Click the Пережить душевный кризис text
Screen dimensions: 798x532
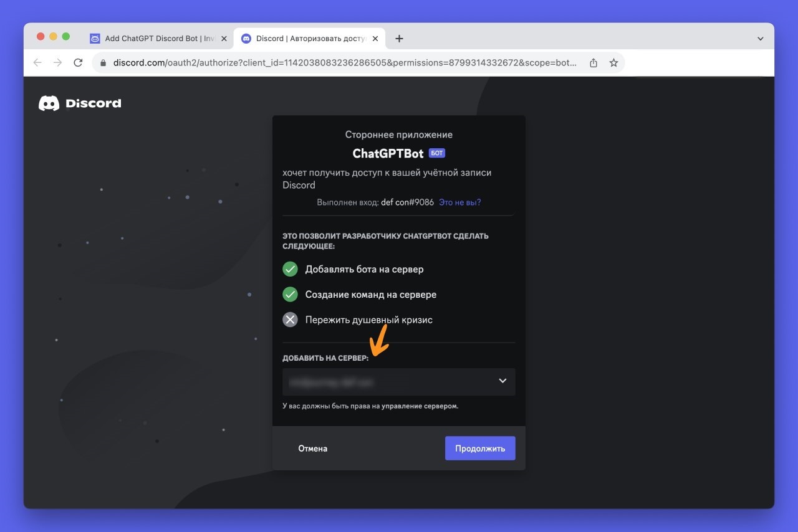[x=368, y=320]
